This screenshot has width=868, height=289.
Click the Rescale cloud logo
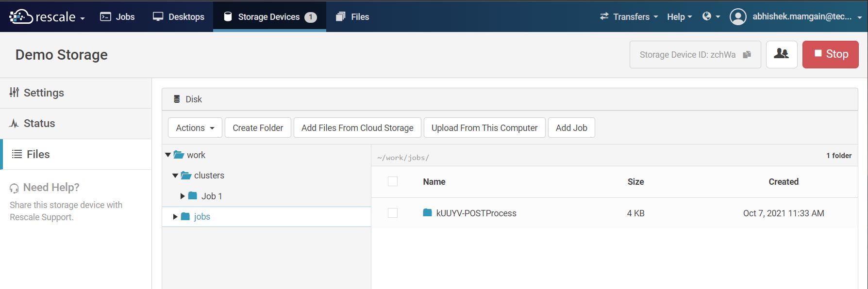(x=21, y=16)
